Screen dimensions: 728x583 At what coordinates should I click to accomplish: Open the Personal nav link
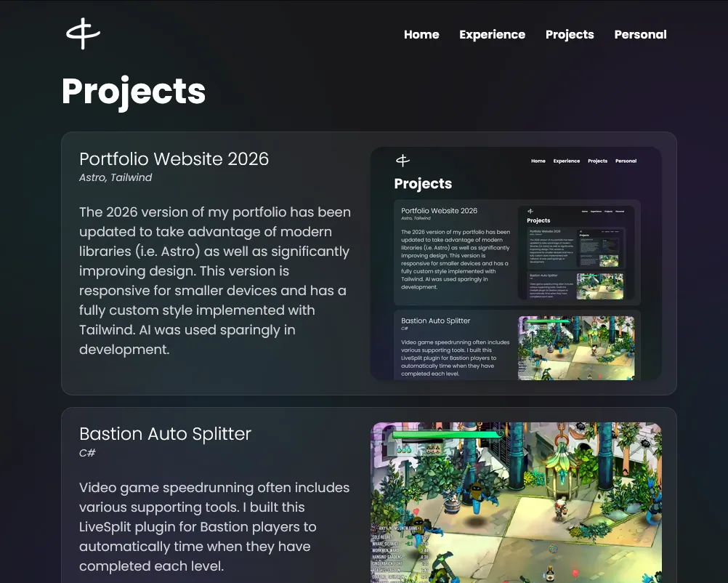coord(640,34)
